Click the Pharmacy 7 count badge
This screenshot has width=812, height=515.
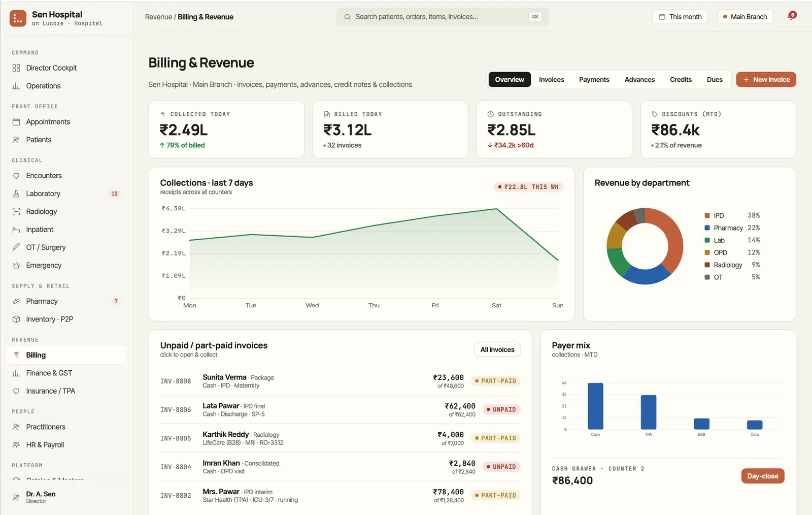tap(116, 301)
